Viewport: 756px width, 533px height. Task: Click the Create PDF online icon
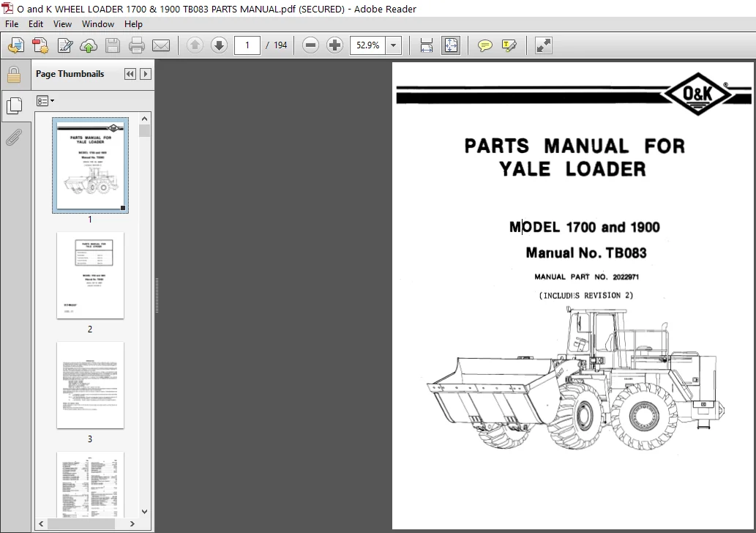pos(40,45)
